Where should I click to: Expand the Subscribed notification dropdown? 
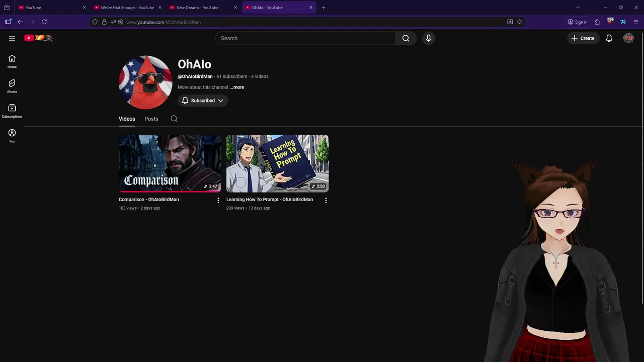[203, 101]
